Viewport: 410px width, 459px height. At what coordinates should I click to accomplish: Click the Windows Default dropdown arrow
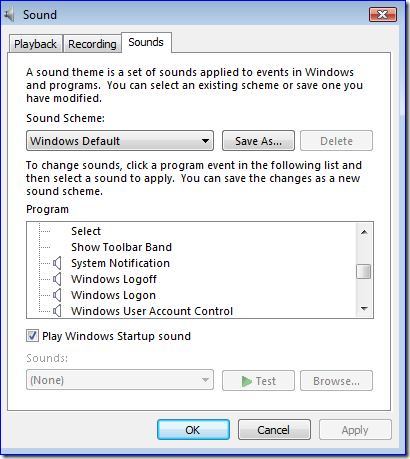click(205, 141)
